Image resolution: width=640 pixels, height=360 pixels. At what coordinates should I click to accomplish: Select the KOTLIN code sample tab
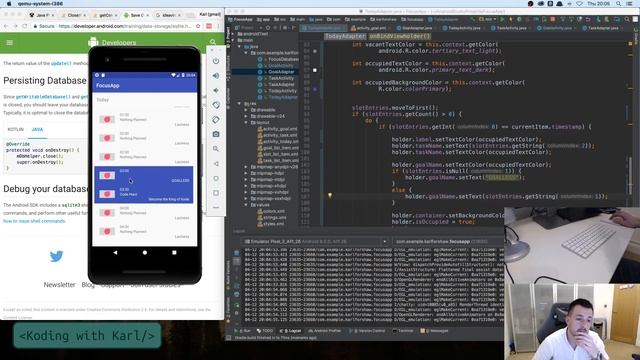pos(16,129)
